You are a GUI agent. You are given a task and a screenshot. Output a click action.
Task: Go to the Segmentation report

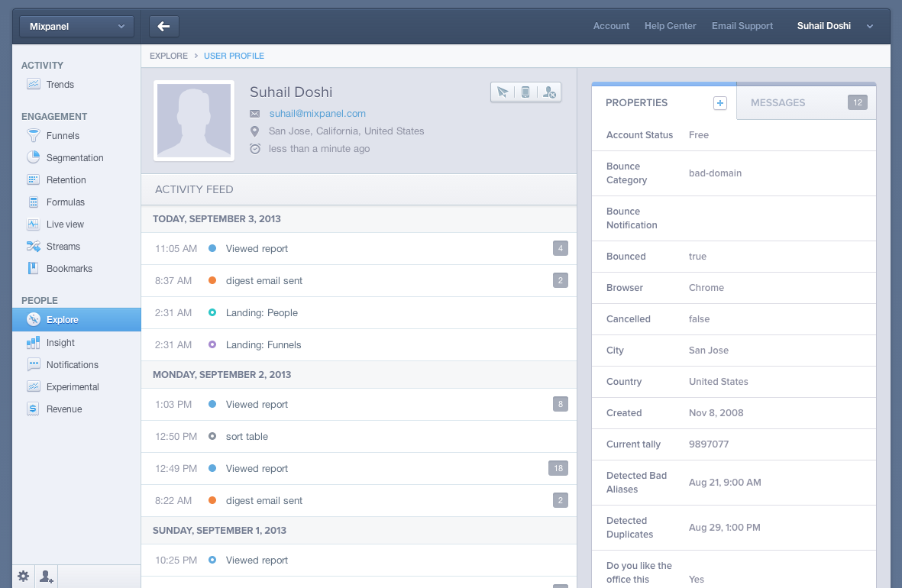click(74, 158)
